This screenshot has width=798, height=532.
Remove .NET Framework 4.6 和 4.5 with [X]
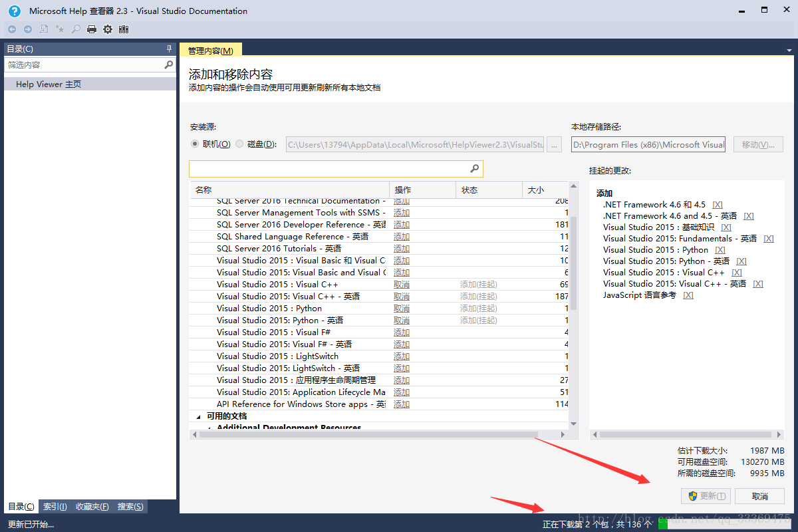tap(718, 205)
